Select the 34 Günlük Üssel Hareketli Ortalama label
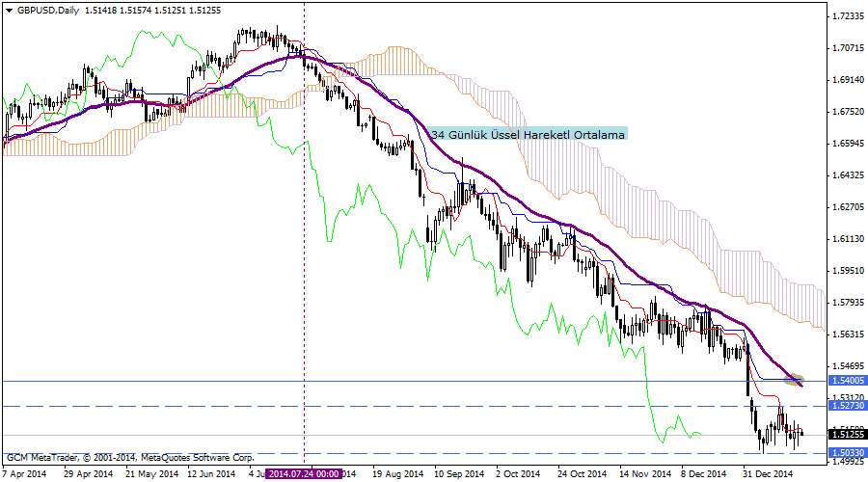Screen dimensions: 868x482 (x=529, y=135)
